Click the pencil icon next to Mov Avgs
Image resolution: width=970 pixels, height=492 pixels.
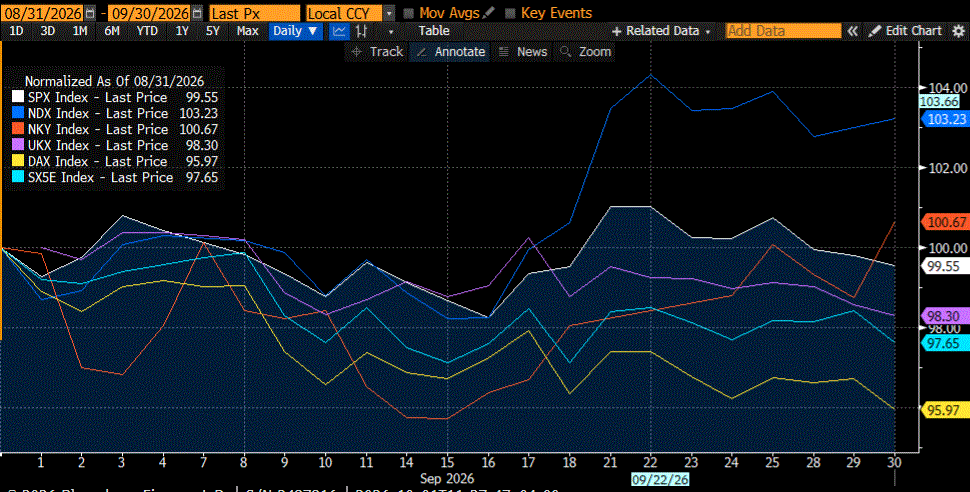pyautogui.click(x=489, y=12)
